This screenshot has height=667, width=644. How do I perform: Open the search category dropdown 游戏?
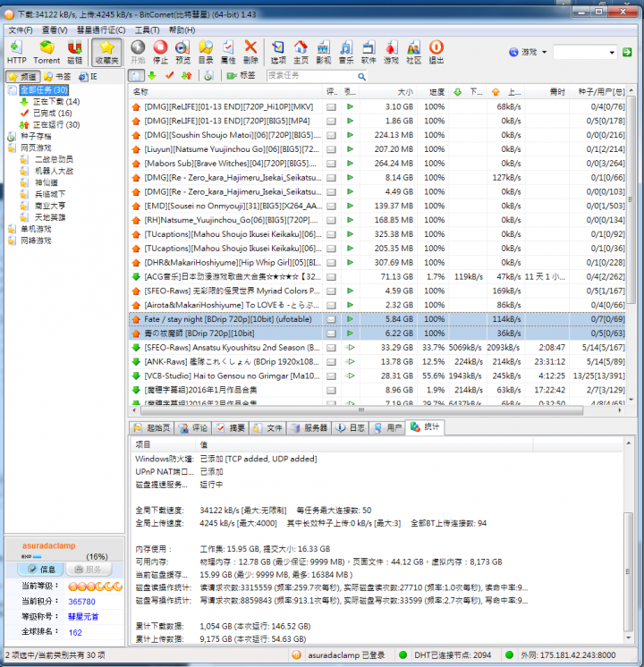click(x=528, y=52)
